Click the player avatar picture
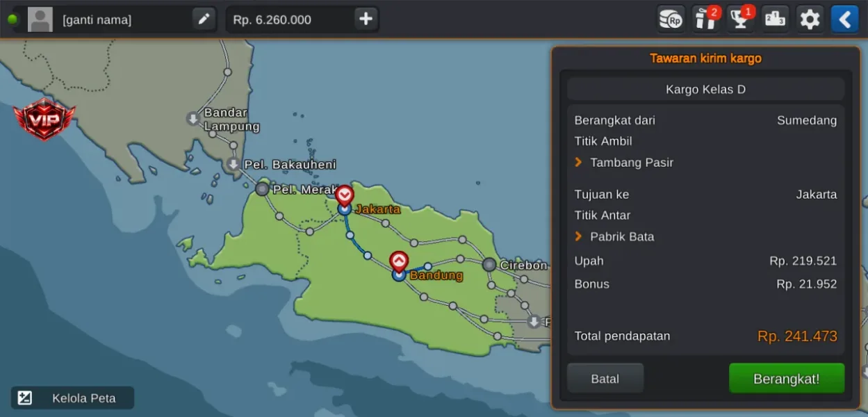The height and width of the screenshot is (417, 868). (x=40, y=19)
